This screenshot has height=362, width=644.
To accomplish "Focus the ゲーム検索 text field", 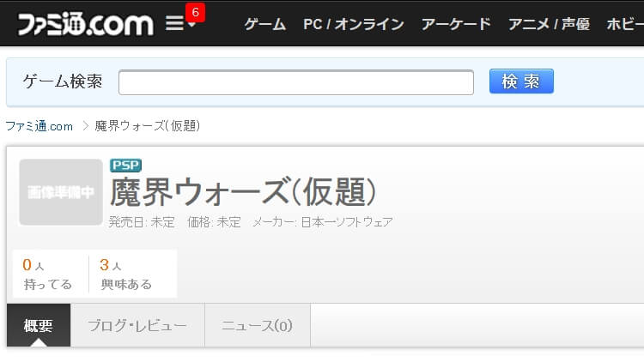I will (x=296, y=82).
